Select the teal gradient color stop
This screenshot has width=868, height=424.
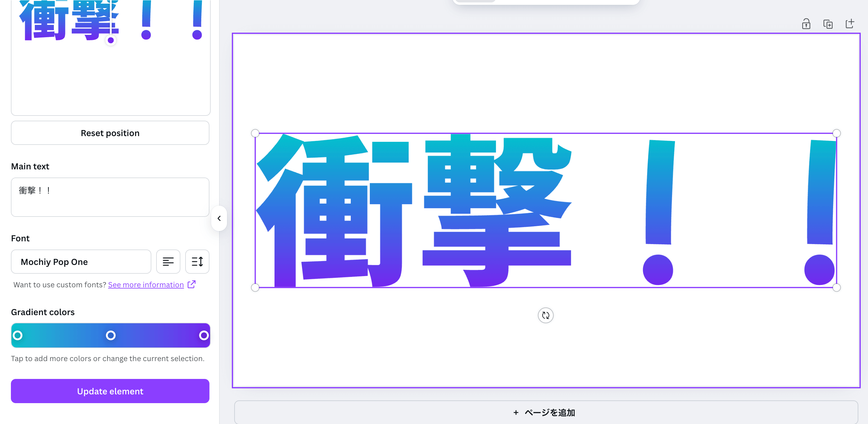(18, 335)
